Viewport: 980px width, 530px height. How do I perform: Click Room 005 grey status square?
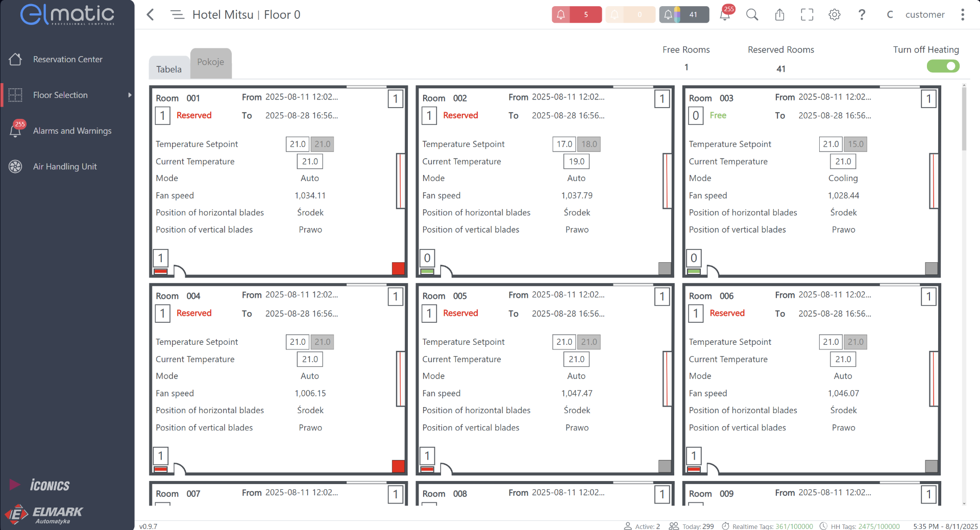[x=665, y=466]
